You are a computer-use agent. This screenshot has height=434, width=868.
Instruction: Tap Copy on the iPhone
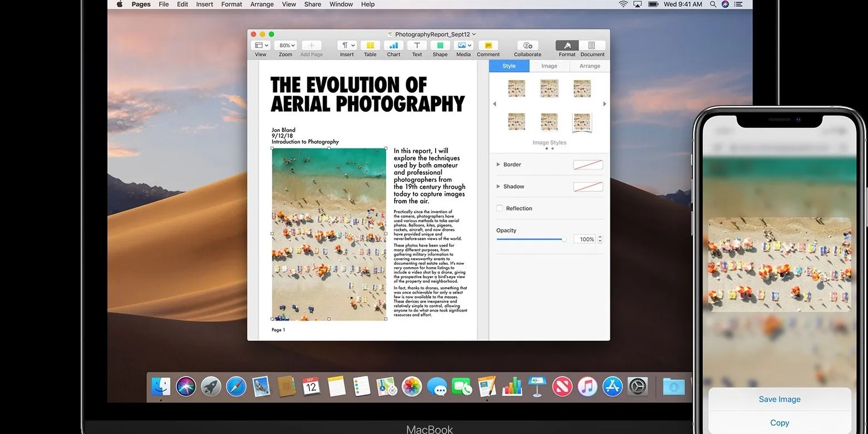(779, 422)
